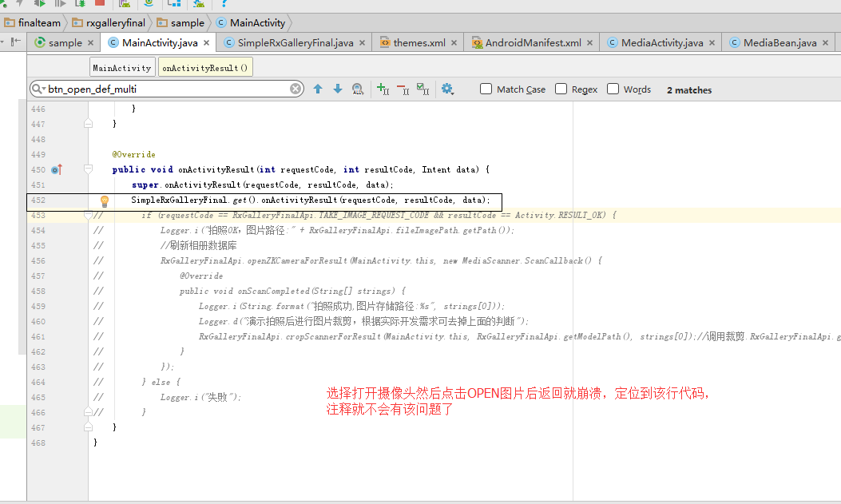Toggle the fold marker at line 467
Screen dimensions: 841x504
click(89, 427)
